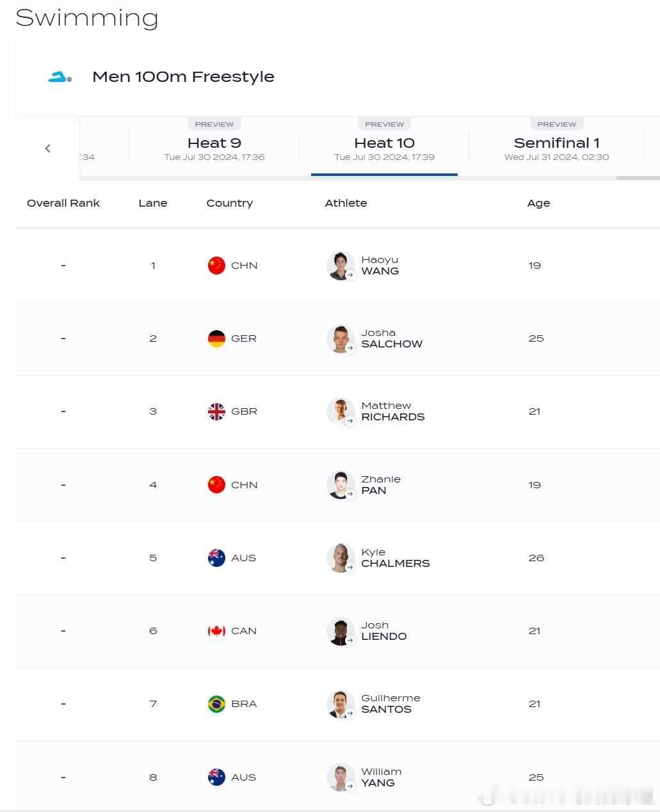Click Australia flag in lane 5

pyautogui.click(x=216, y=558)
